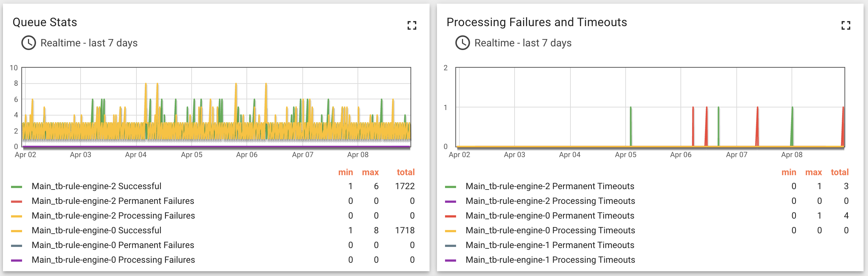
Task: Click the 'Queue Stats' widget title
Action: click(45, 22)
